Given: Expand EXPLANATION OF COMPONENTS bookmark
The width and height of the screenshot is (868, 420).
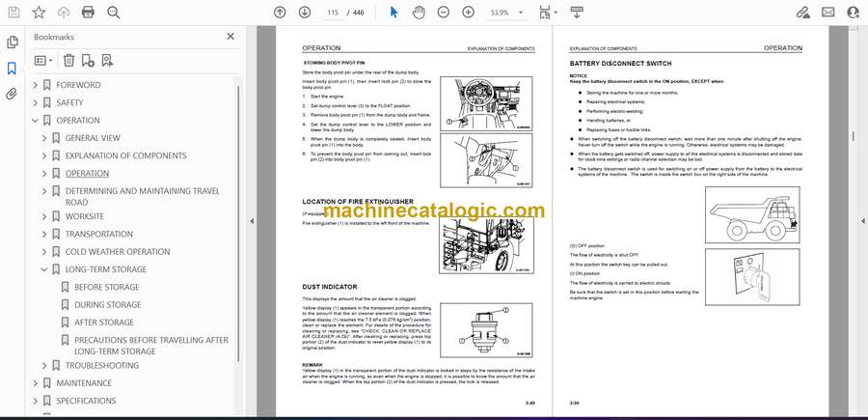Looking at the screenshot, I should pos(44,155).
